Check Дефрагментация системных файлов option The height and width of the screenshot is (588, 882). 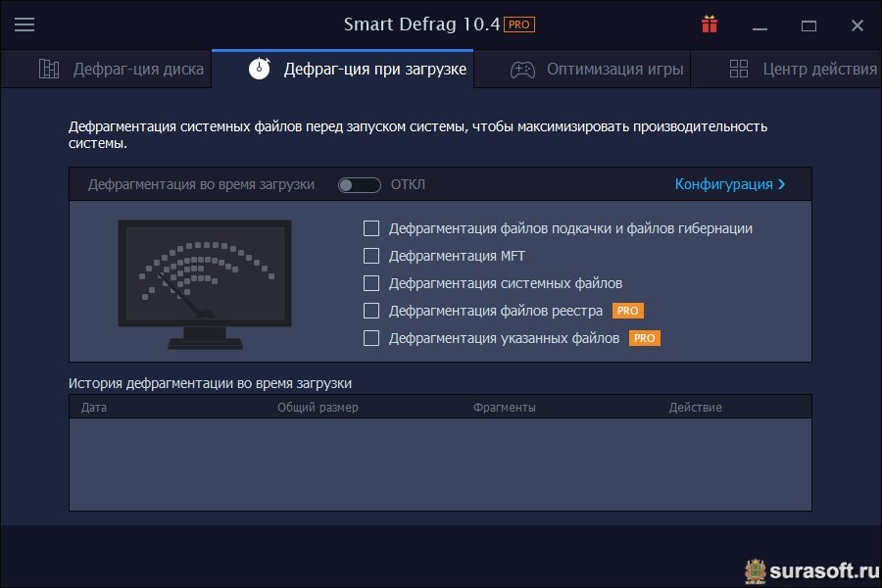click(371, 283)
